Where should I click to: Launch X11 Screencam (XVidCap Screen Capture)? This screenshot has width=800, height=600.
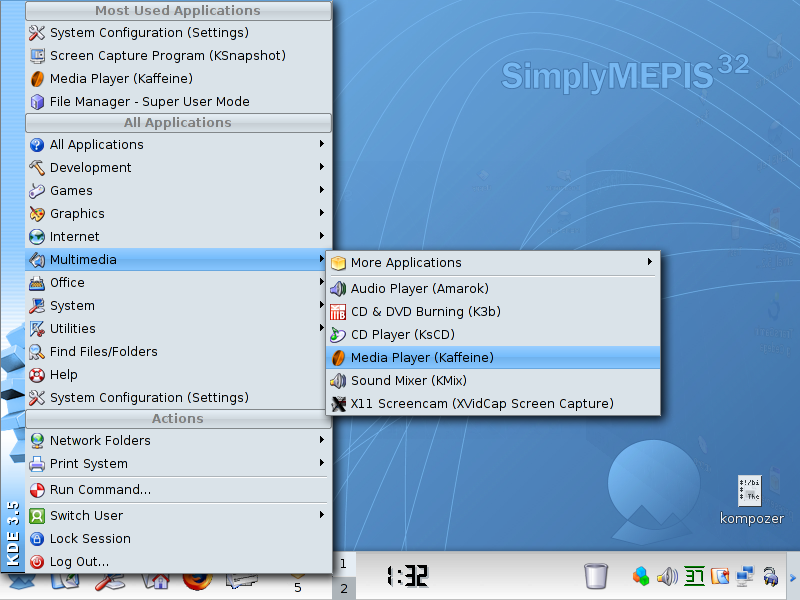click(481, 403)
